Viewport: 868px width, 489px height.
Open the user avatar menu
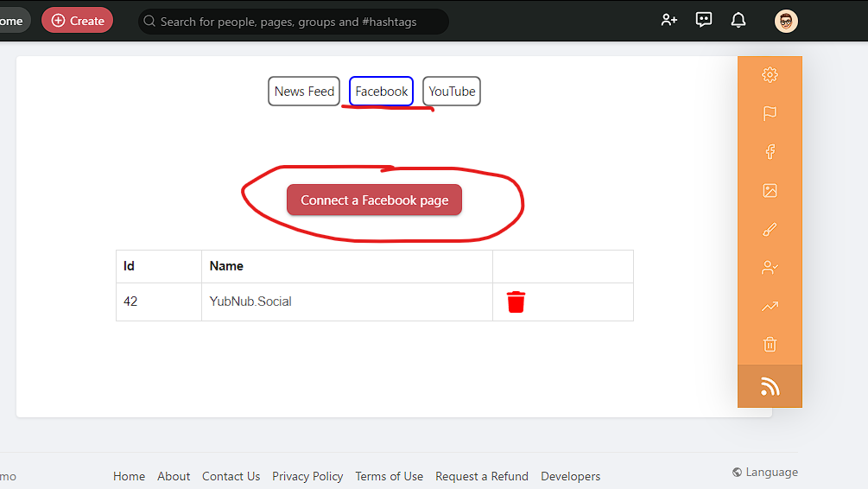pos(785,21)
